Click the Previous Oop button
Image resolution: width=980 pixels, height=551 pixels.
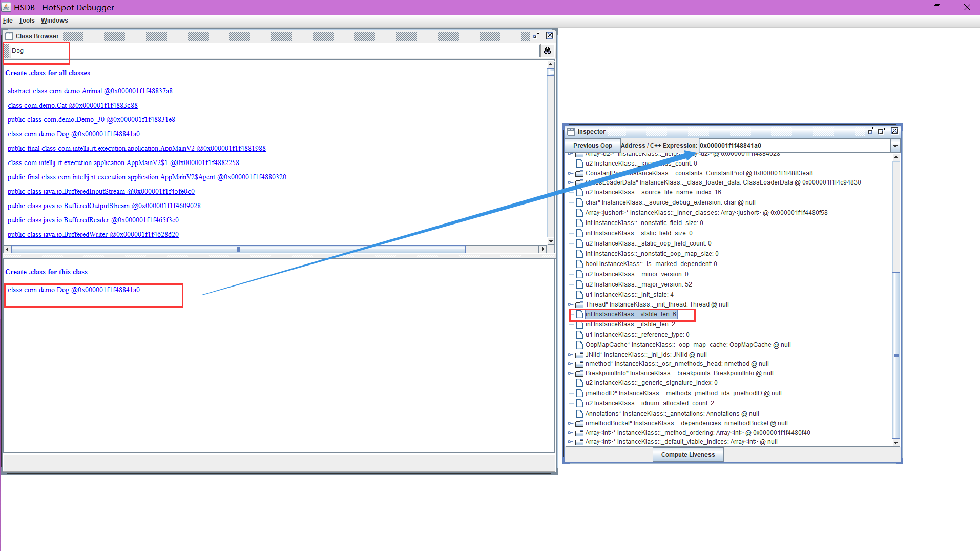592,146
